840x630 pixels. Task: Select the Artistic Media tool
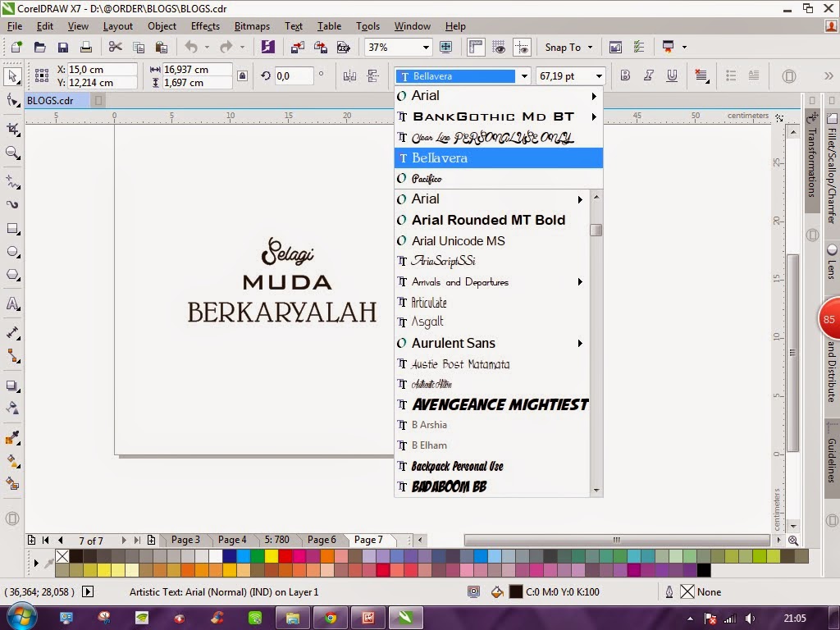[x=12, y=204]
